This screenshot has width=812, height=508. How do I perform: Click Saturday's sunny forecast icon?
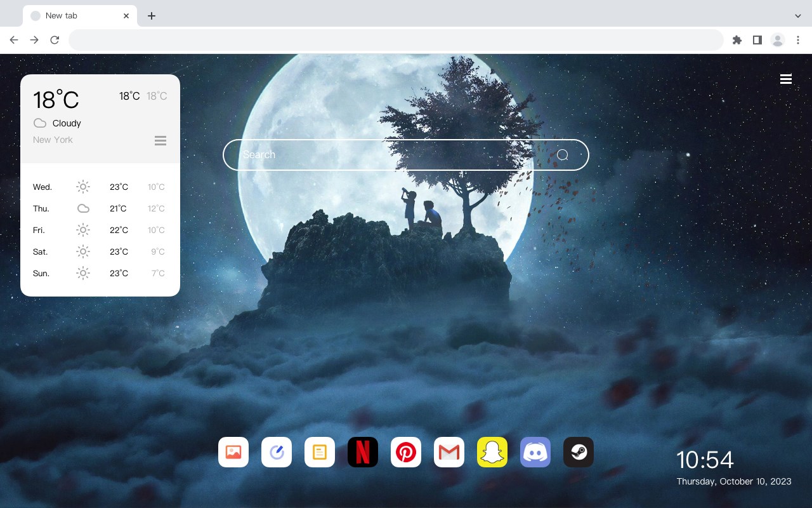83,251
